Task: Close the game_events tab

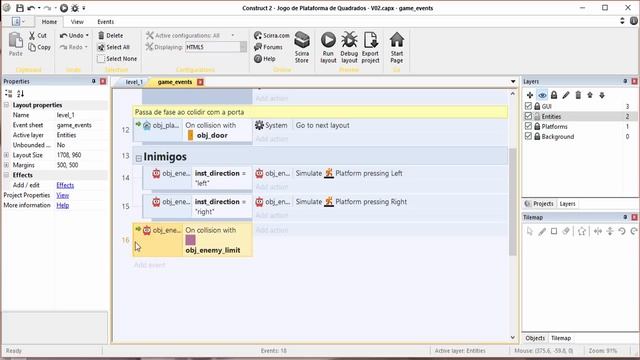Action: click(x=200, y=82)
